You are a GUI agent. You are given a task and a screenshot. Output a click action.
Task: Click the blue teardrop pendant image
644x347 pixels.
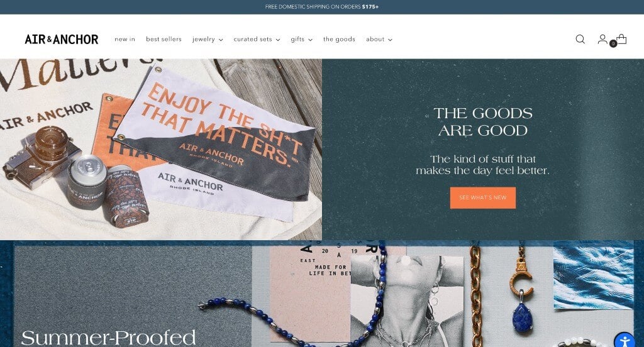(x=523, y=317)
